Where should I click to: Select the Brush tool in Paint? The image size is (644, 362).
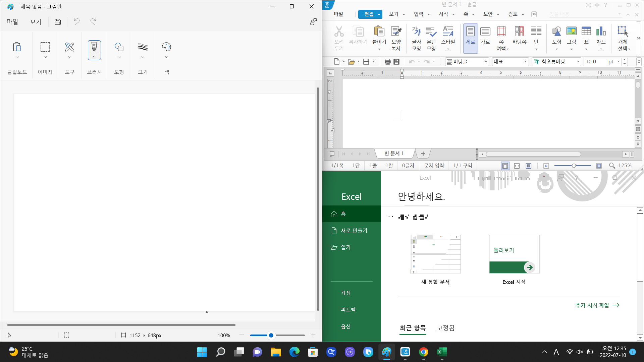tap(94, 47)
